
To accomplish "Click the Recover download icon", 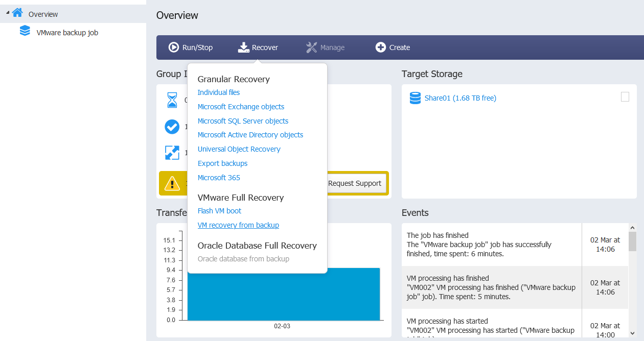I will pos(243,47).
